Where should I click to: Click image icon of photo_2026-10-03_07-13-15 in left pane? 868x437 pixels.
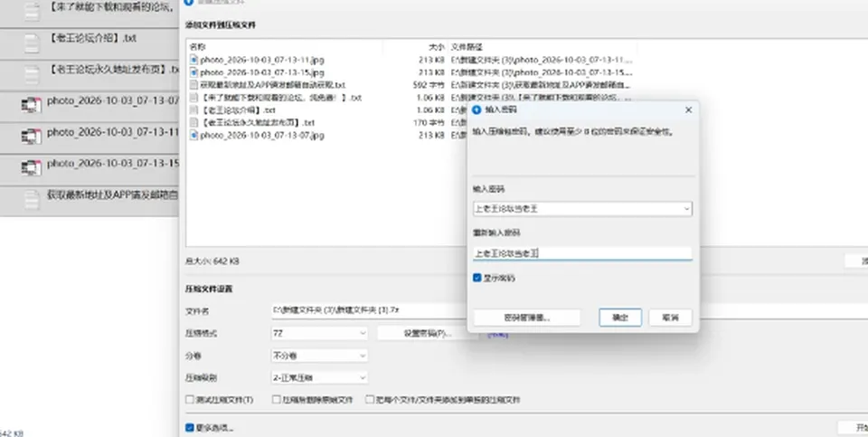point(32,166)
